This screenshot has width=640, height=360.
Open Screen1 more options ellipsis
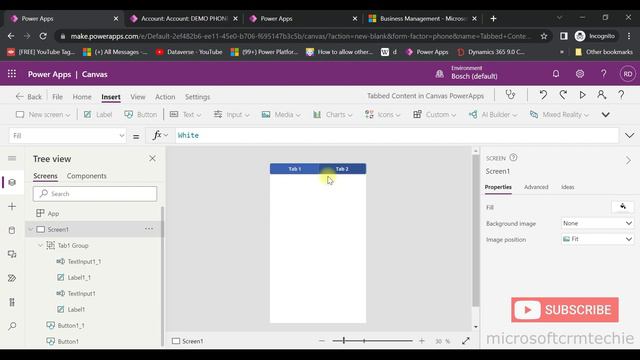[x=149, y=229]
